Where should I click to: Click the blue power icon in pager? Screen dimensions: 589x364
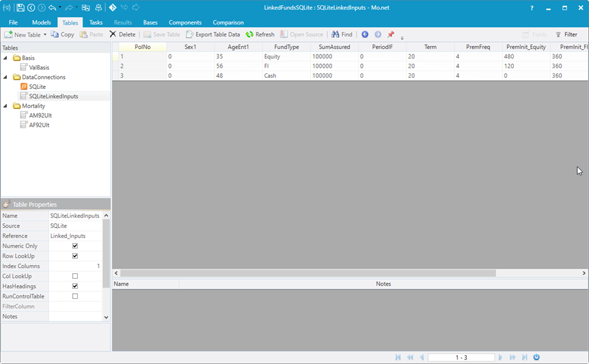pyautogui.click(x=536, y=357)
